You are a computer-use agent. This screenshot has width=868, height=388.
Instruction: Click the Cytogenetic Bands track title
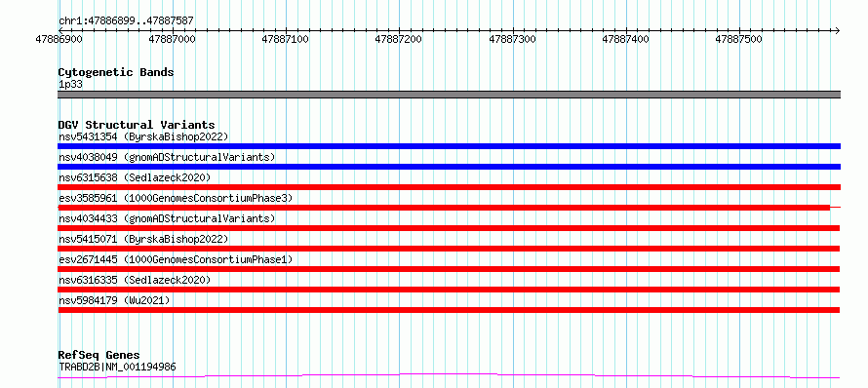point(116,72)
